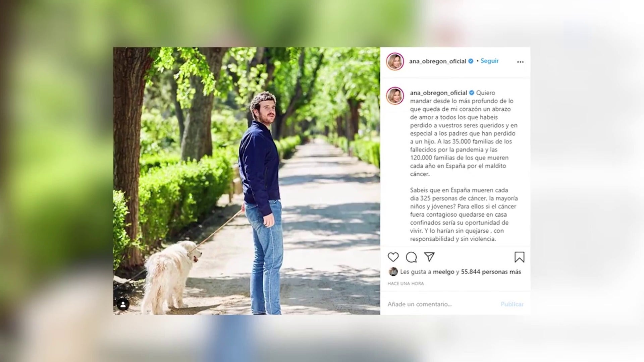Click the HACE UNA HORA timestamp

click(406, 284)
